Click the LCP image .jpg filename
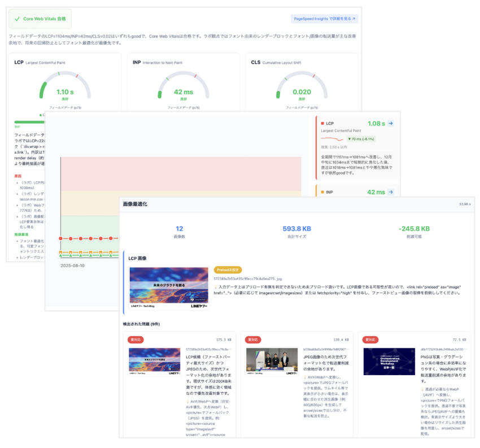The height and width of the screenshot is (448, 480). coord(248,279)
